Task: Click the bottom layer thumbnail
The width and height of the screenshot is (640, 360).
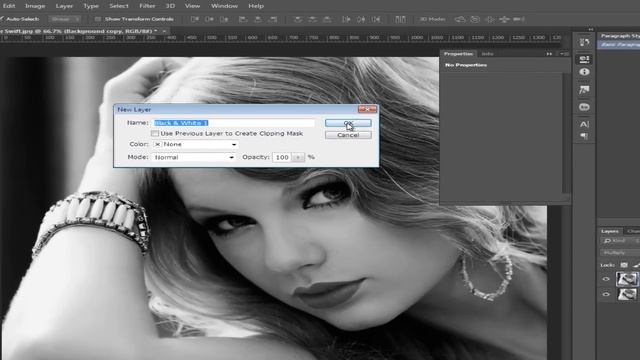Action: click(x=627, y=294)
